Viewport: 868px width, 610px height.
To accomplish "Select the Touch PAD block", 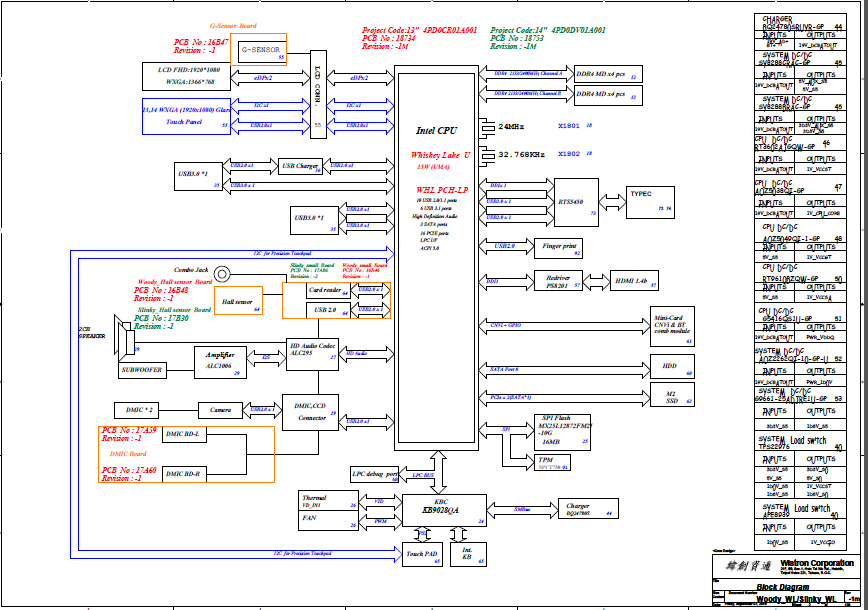I will click(x=422, y=554).
